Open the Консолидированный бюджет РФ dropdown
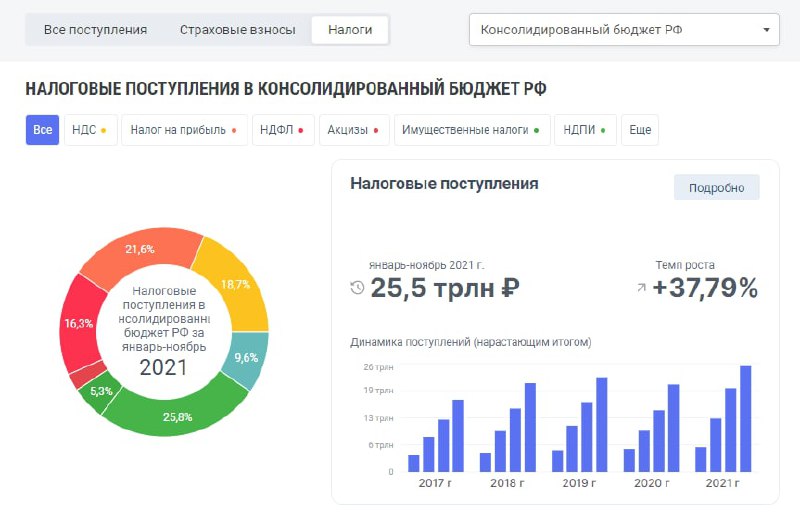This screenshot has width=800, height=513. click(x=623, y=30)
